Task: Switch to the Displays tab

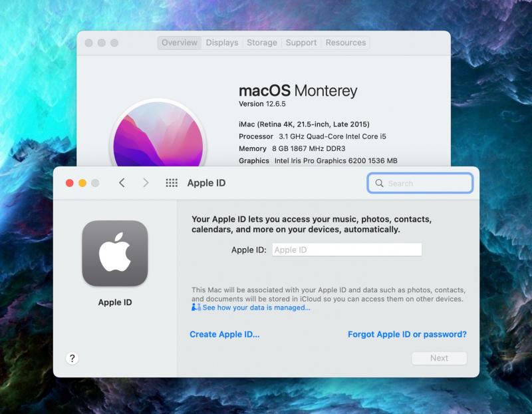Action: 222,43
